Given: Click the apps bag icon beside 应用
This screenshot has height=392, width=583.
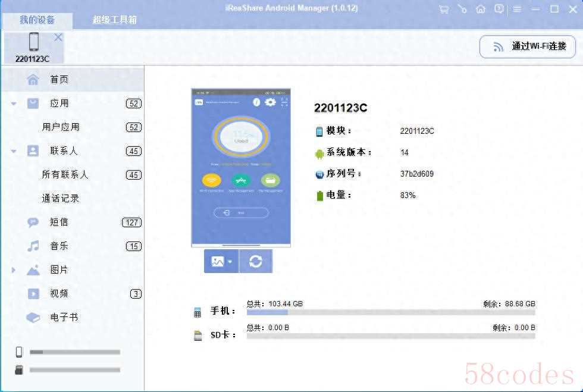Looking at the screenshot, I should [33, 104].
